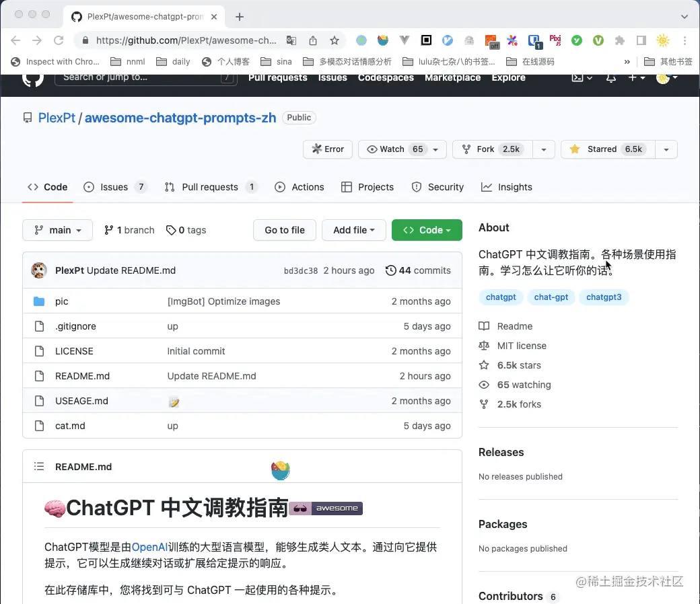Open README outline list icon
The image size is (700, 604).
click(x=39, y=467)
